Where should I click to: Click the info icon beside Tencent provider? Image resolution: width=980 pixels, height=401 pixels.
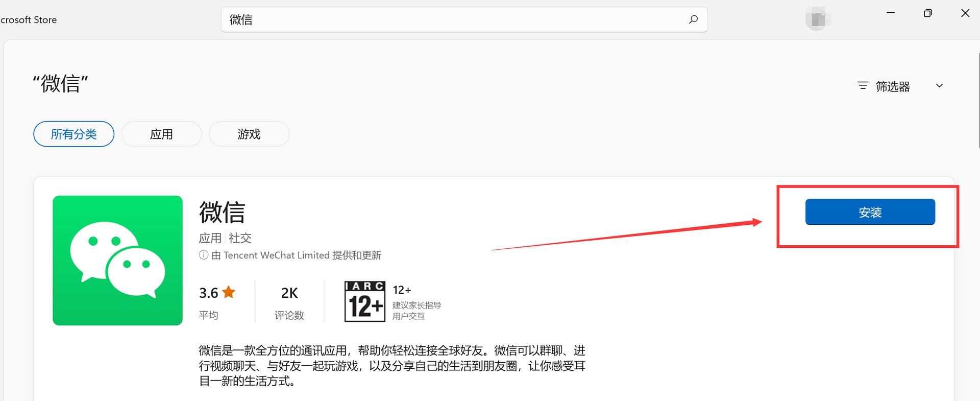(x=204, y=255)
